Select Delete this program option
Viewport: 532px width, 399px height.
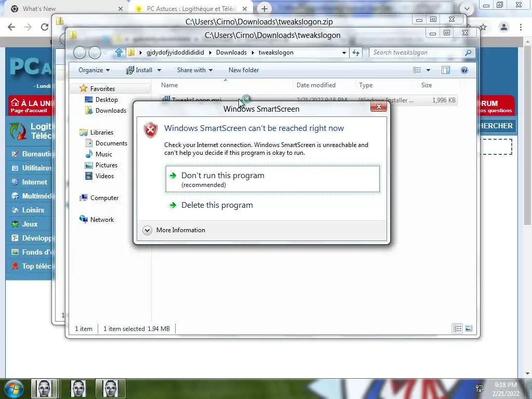coord(217,205)
